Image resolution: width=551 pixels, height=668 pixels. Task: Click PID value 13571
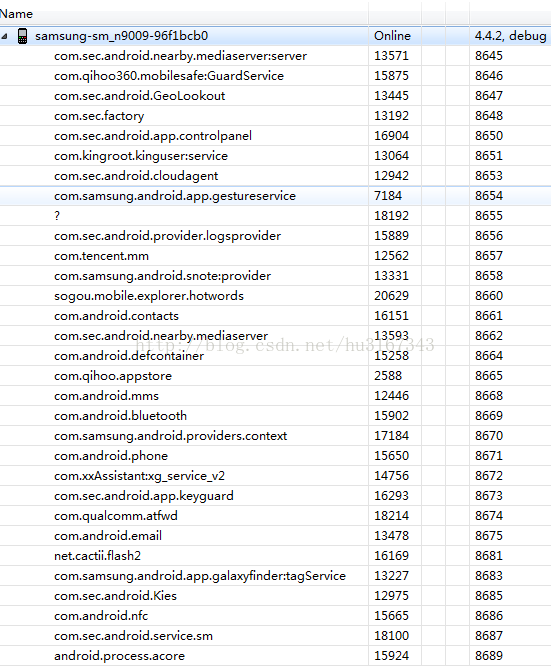coord(391,56)
